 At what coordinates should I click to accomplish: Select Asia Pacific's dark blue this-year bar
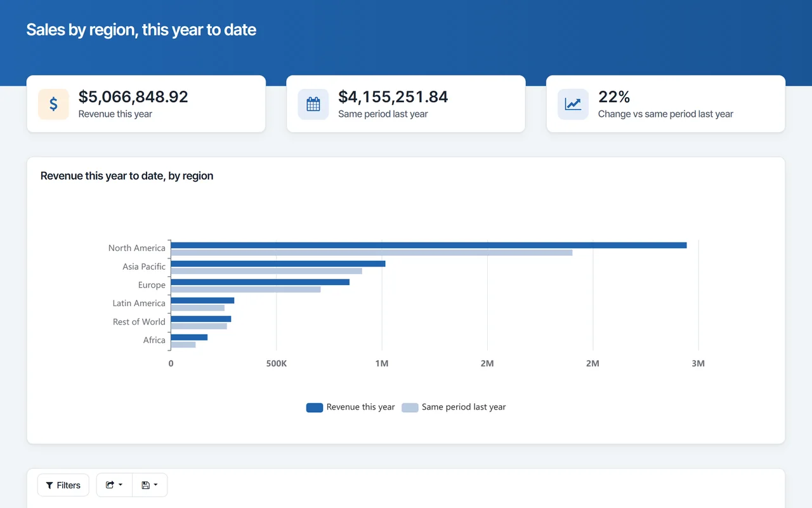click(278, 264)
